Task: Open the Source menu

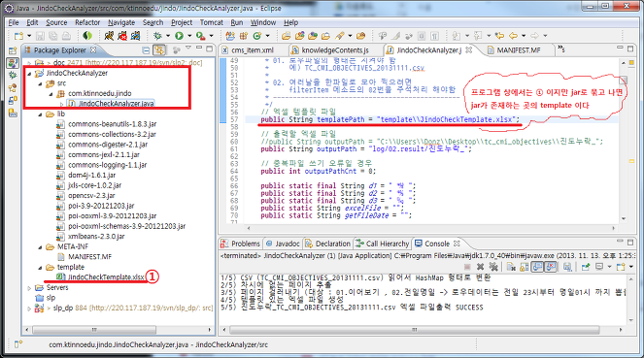Action: point(56,22)
